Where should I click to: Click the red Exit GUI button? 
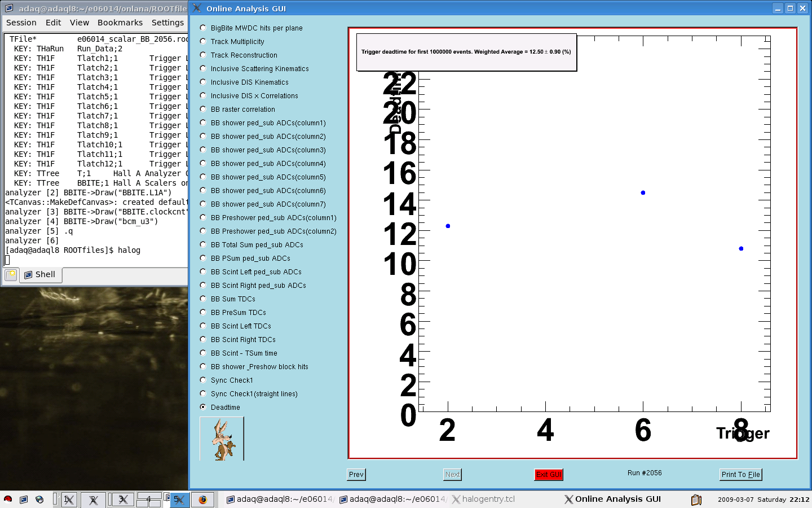548,475
